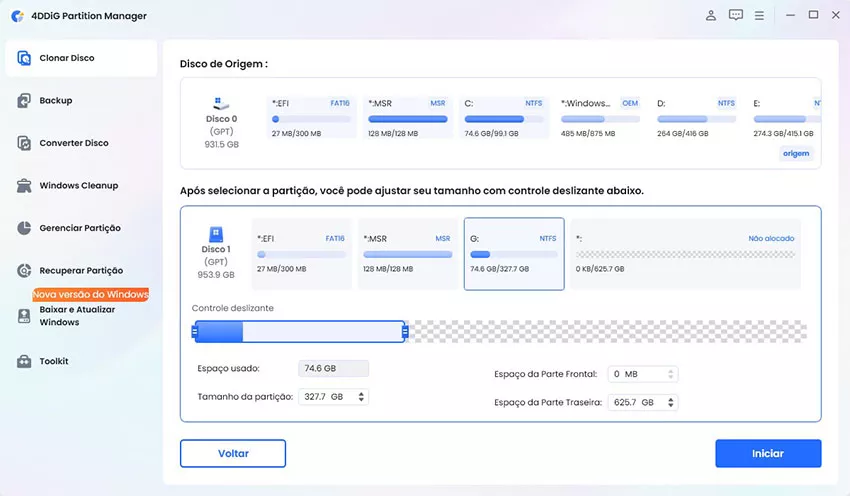Select target G: NTFS partition
Image resolution: width=850 pixels, height=496 pixels.
514,254
